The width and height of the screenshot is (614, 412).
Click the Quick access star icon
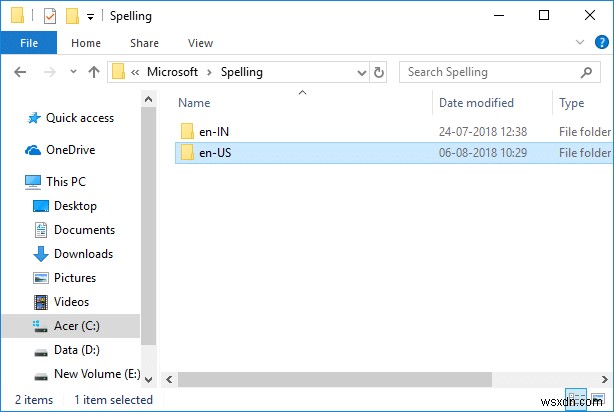click(x=34, y=118)
